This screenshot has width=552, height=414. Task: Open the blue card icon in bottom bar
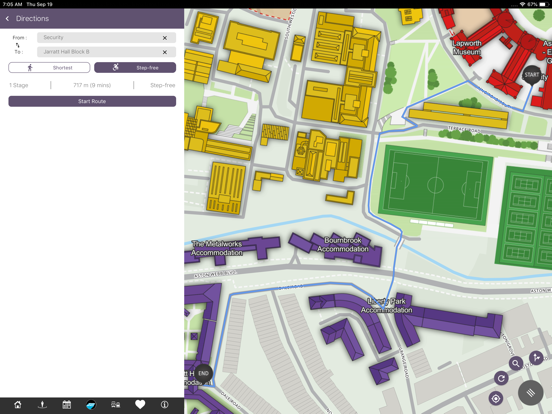(91, 404)
